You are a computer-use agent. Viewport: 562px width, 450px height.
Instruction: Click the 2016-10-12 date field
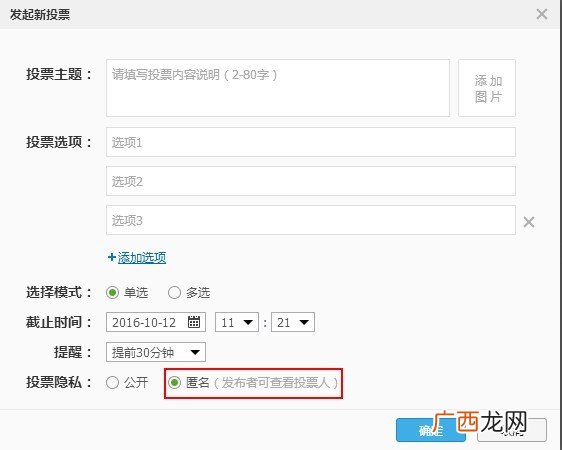click(156, 322)
